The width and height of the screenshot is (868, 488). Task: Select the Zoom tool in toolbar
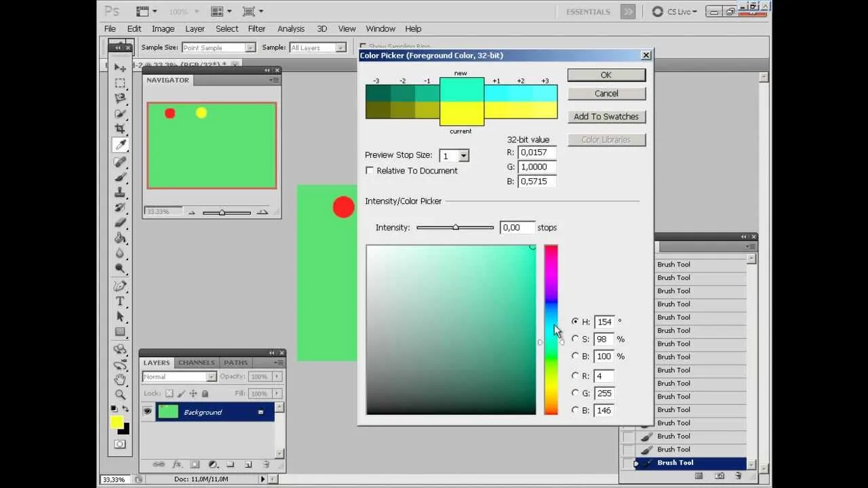(x=120, y=394)
